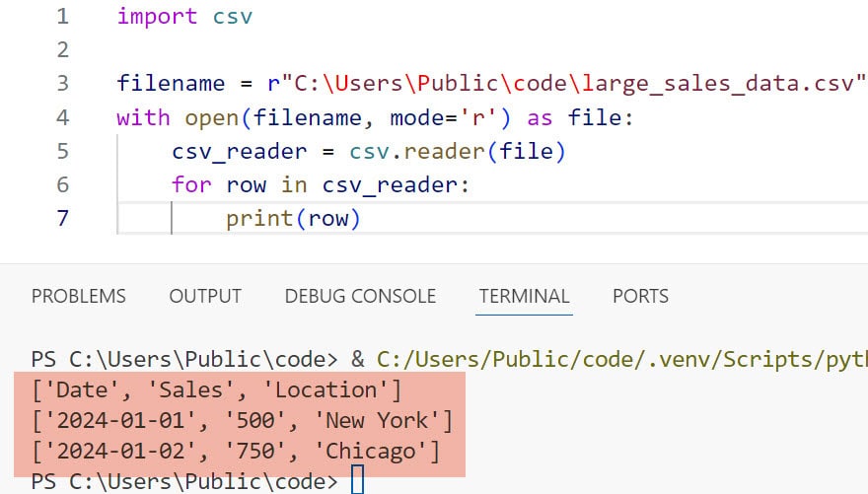Click the terminal prompt input cursor

[x=358, y=479]
